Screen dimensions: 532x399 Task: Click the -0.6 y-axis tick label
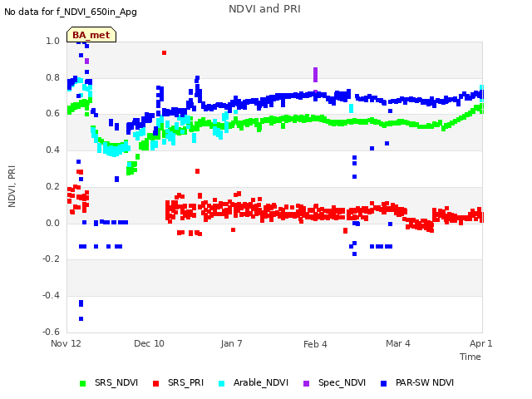click(x=51, y=332)
